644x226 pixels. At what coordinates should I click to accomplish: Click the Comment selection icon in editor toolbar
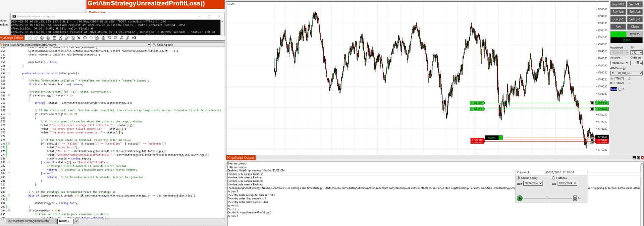(121, 38)
